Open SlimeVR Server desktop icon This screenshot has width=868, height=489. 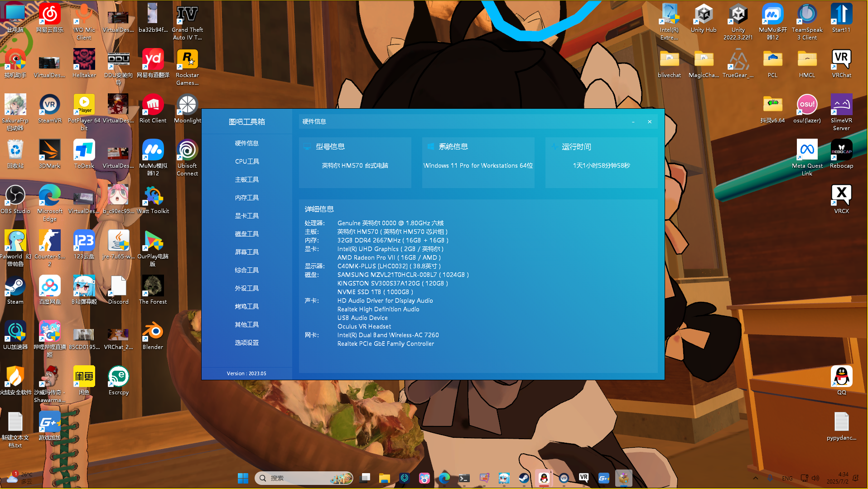click(841, 112)
